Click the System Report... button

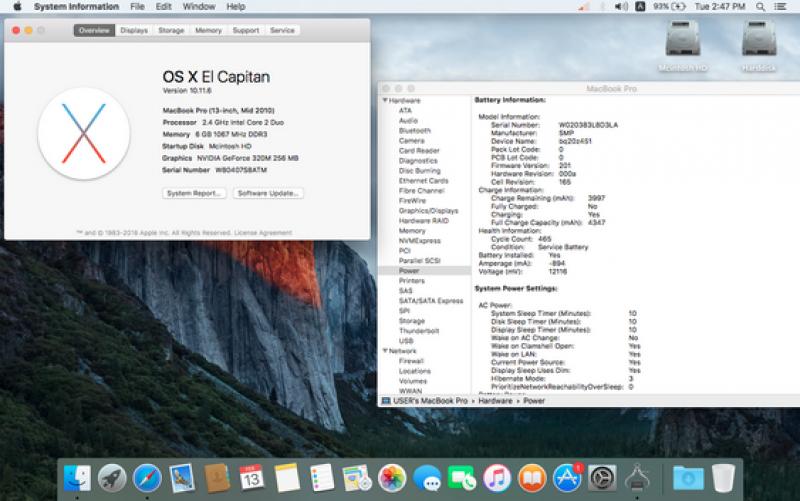[194, 193]
